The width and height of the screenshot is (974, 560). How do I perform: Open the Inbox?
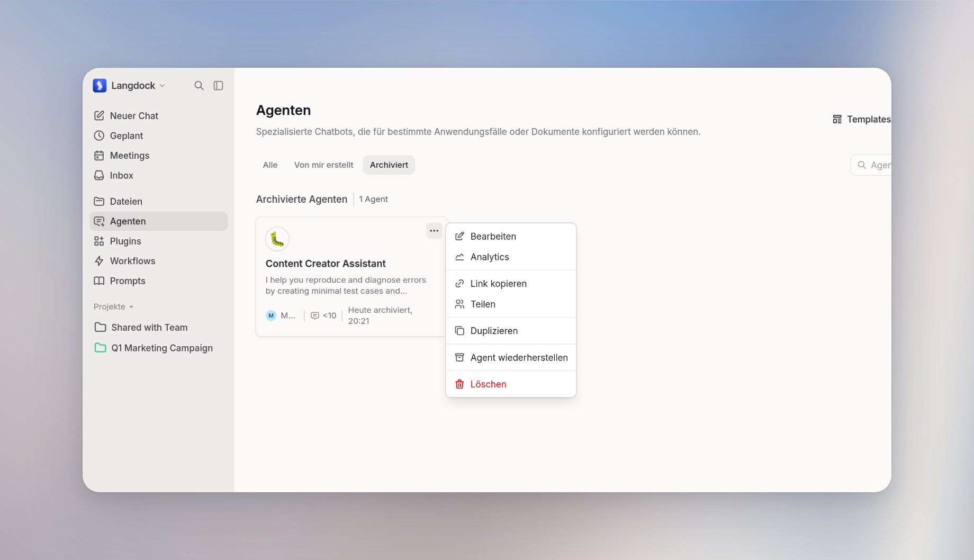pyautogui.click(x=158, y=175)
